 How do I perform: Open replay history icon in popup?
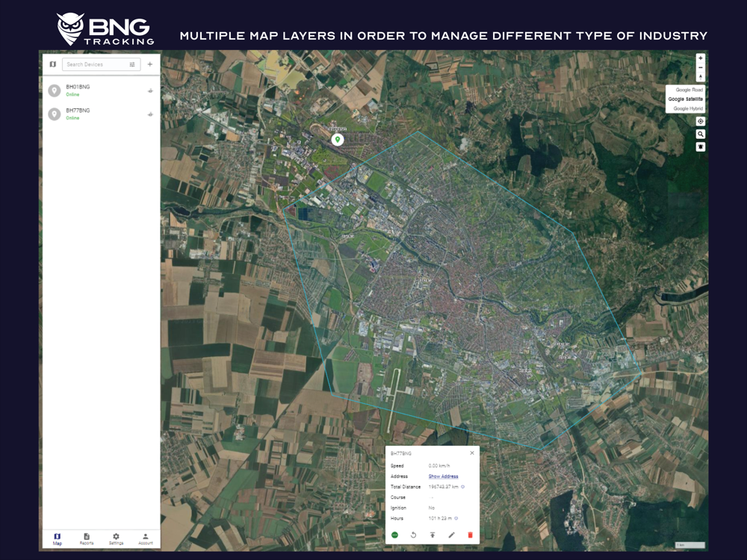pos(413,535)
